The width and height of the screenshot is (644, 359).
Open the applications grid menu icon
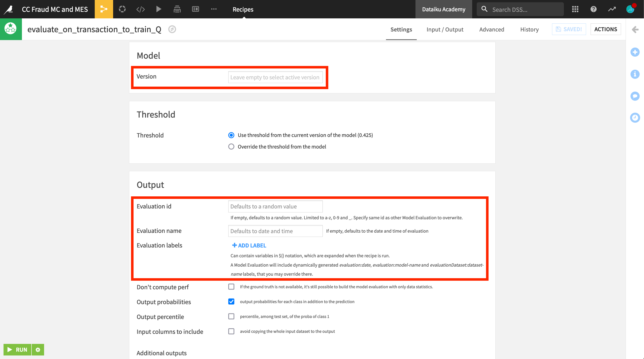coord(575,9)
